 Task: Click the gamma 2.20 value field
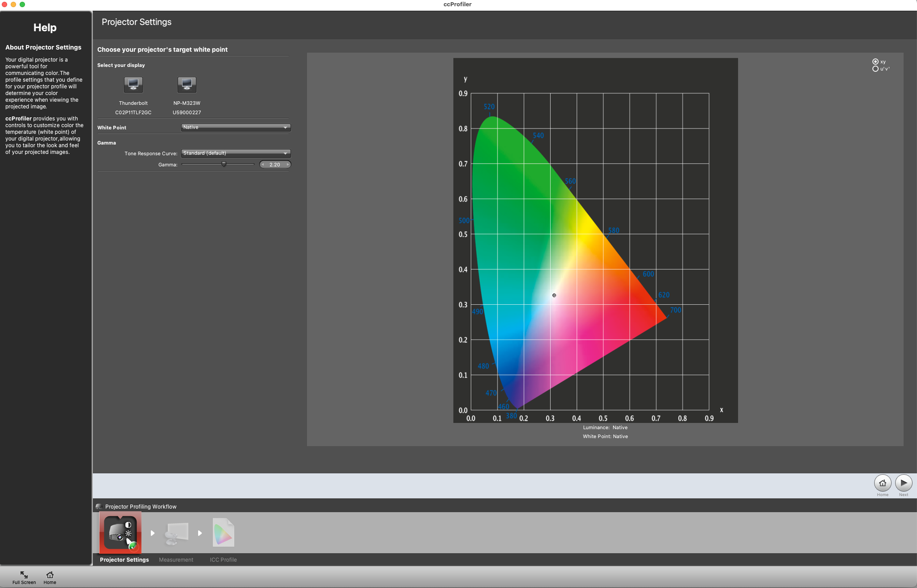275,165
